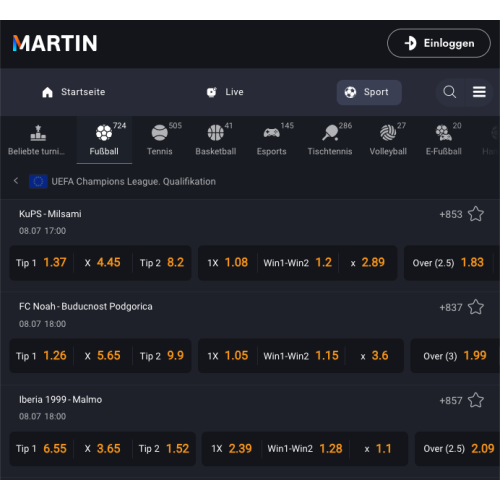
Task: Go to the Startseite tab
Action: tap(74, 92)
